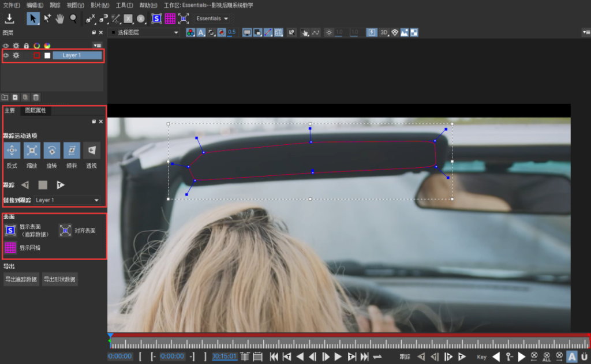Image resolution: width=591 pixels, height=364 pixels.
Task: Click the 导出追踪数据 export button
Action: [21, 279]
